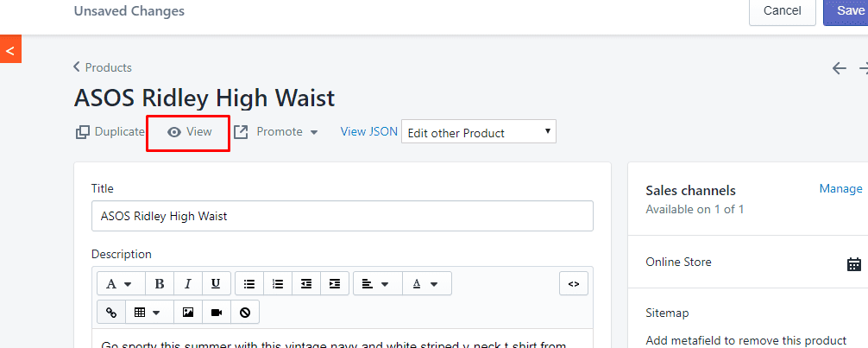Viewport: 868px width, 348px height.
Task: Insert a bulleted list
Action: click(x=249, y=284)
